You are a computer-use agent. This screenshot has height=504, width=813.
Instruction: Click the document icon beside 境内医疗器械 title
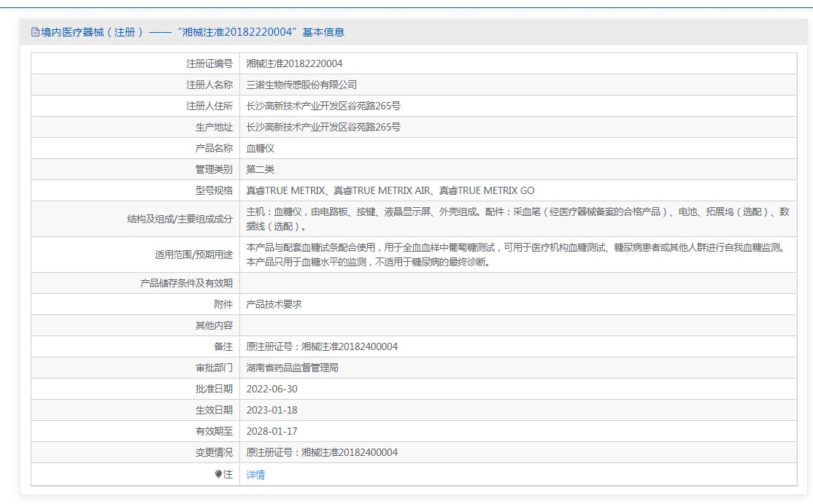pos(35,32)
